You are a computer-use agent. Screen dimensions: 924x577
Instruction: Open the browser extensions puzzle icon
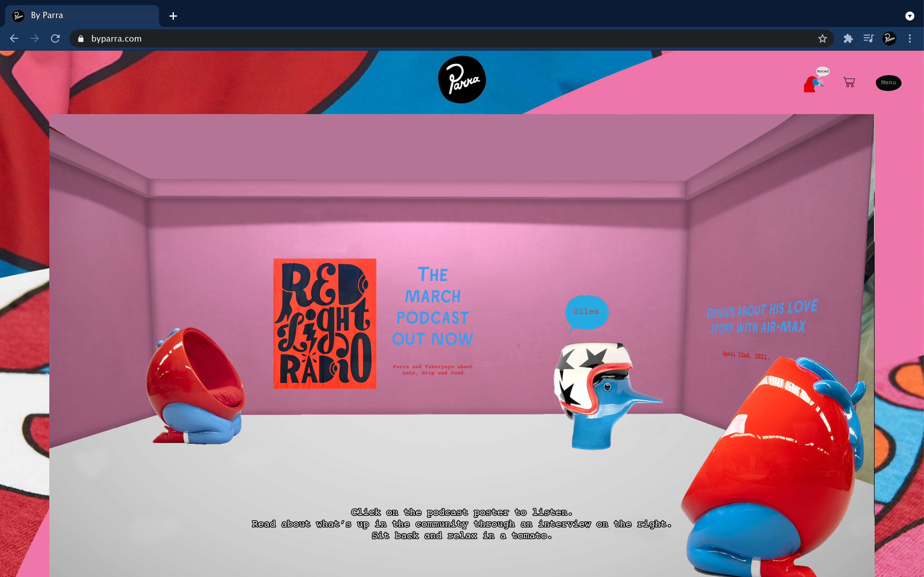tap(848, 38)
